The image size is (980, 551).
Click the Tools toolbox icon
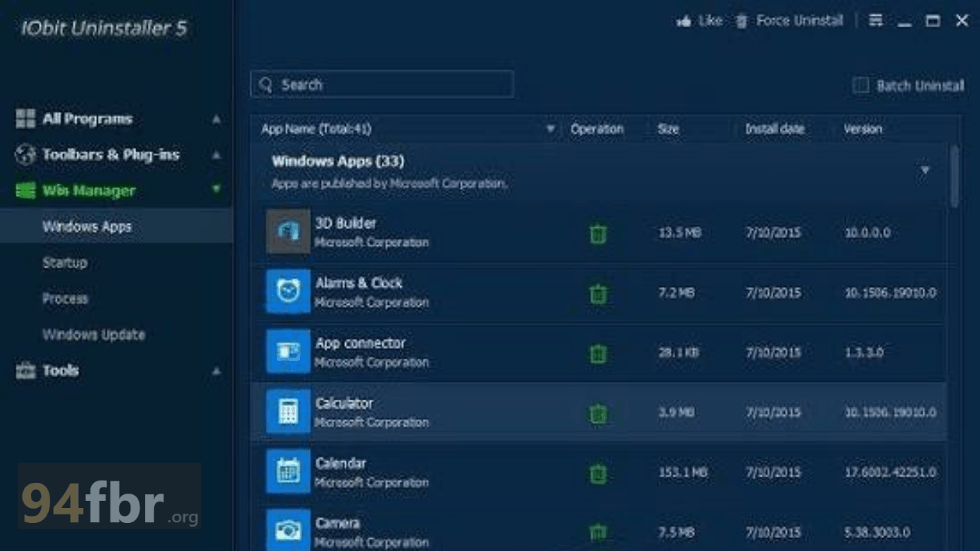25,371
